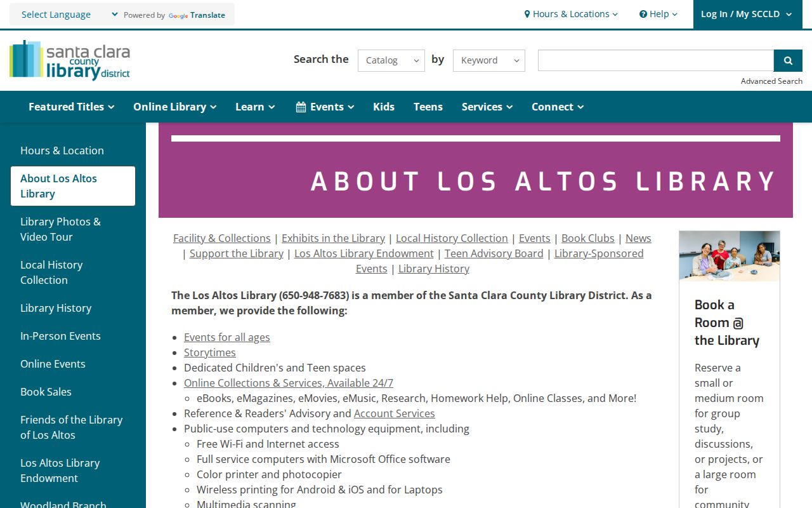Open the News link
The image size is (812, 508).
tap(638, 238)
